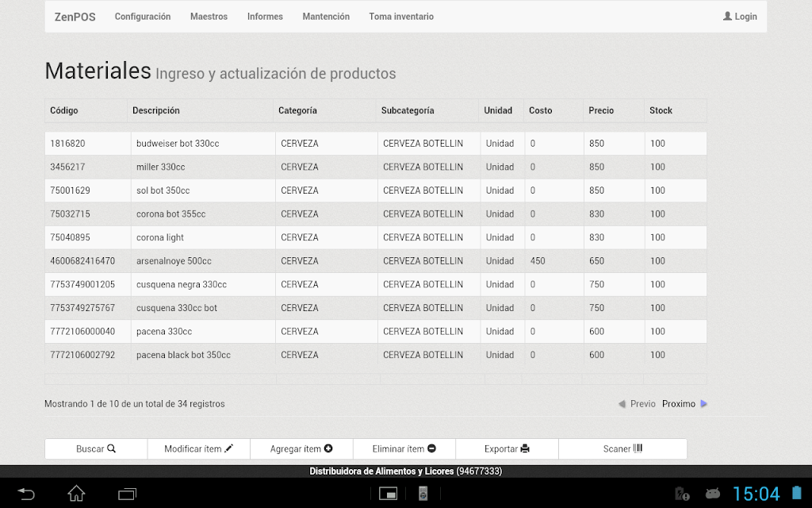Image resolution: width=812 pixels, height=508 pixels.
Task: Click the ZenPOS brand link
Action: click(x=75, y=17)
